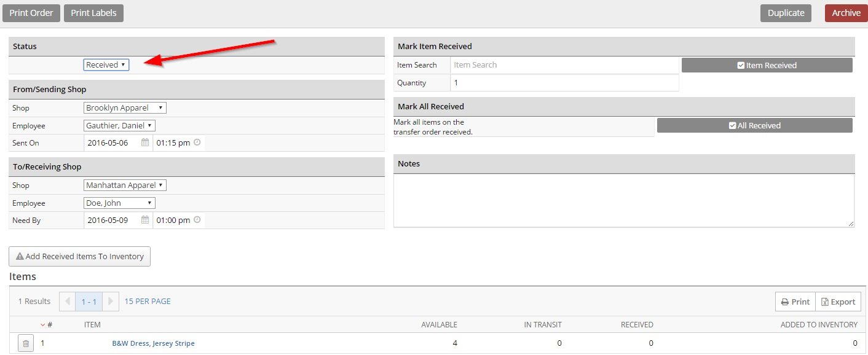The image size is (868, 355).
Task: Open the Need By calendar date picker icon
Action: [145, 220]
